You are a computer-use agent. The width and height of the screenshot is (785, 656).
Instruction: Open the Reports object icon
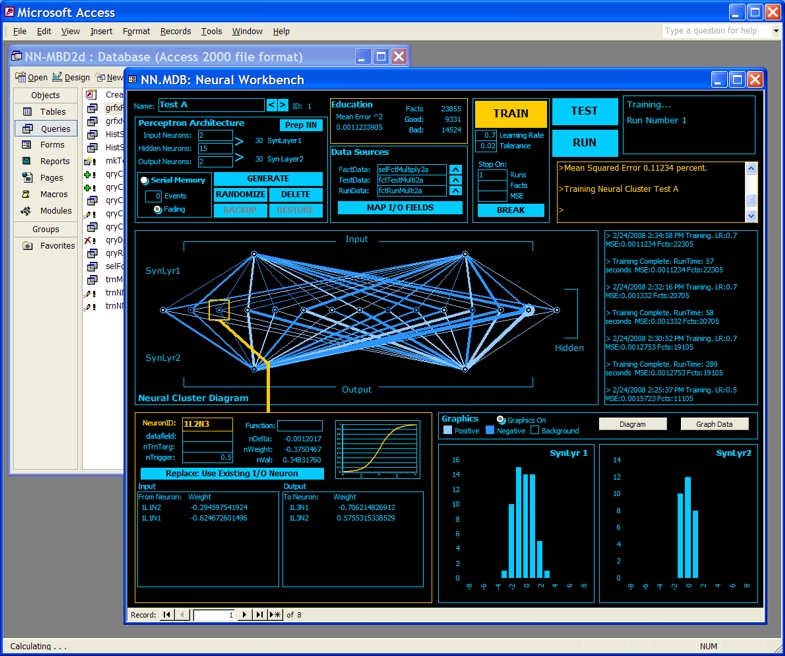click(x=27, y=161)
